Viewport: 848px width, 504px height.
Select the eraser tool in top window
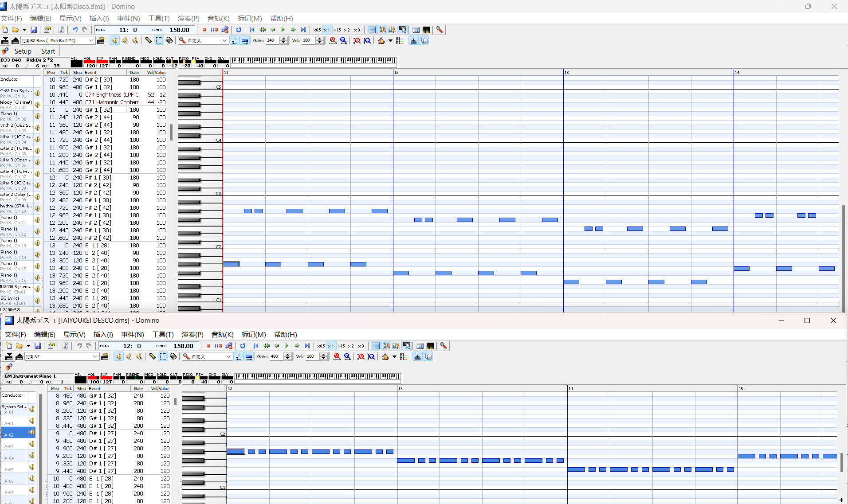coord(169,40)
